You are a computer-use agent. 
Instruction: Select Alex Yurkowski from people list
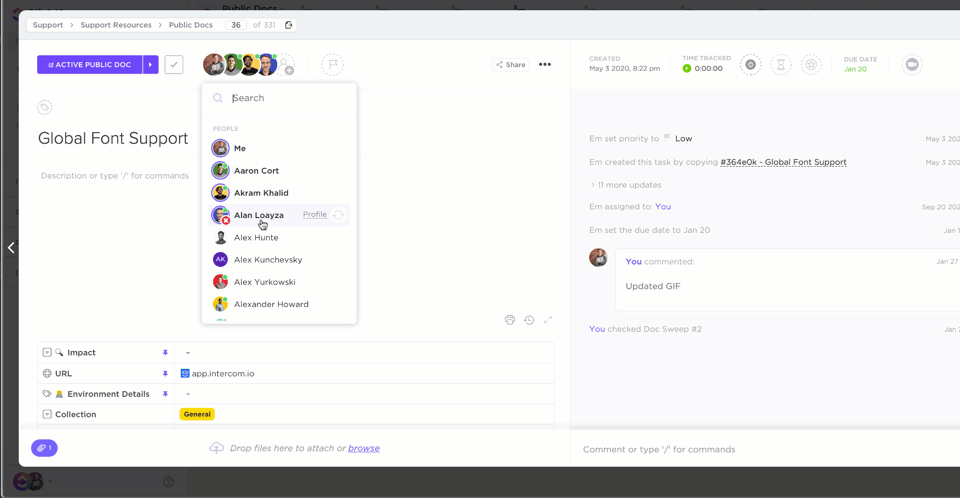click(279, 282)
